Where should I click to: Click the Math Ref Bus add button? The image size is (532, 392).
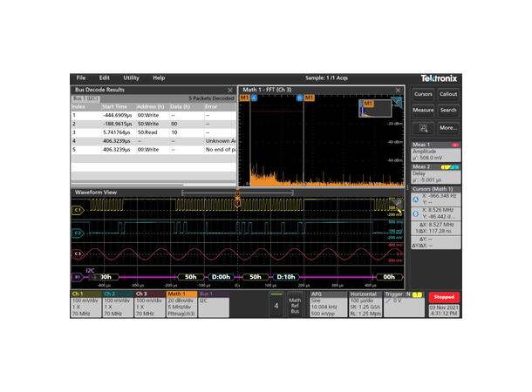pos(295,305)
